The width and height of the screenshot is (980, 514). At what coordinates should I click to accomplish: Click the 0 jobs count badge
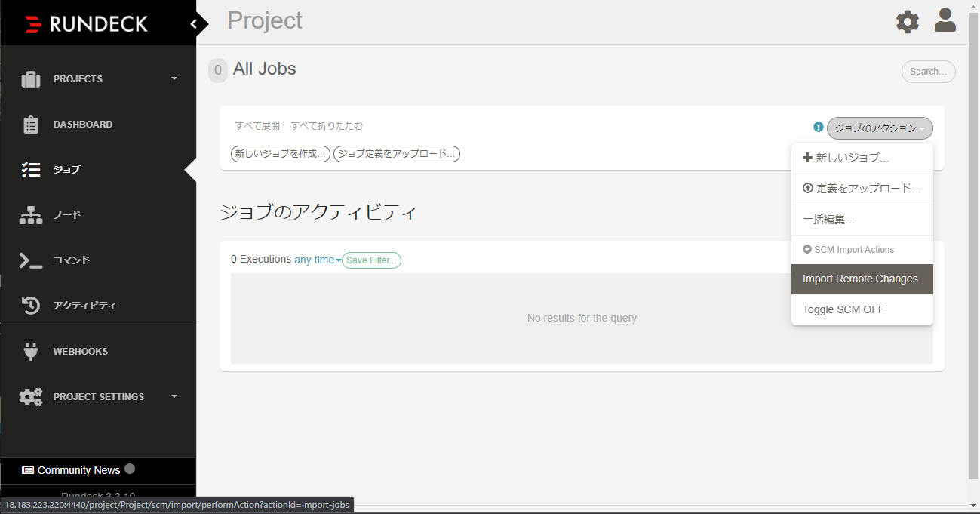(x=218, y=71)
